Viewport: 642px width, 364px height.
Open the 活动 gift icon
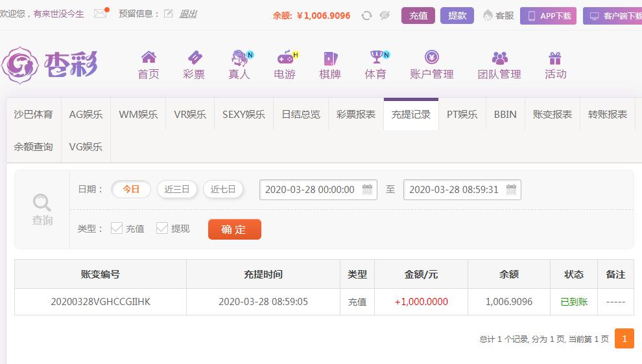[555, 58]
